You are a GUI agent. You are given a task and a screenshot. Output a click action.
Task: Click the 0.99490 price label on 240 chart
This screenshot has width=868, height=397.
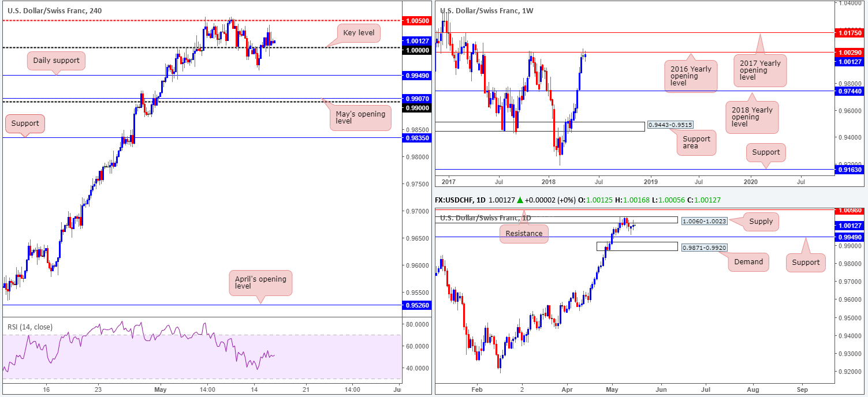416,75
